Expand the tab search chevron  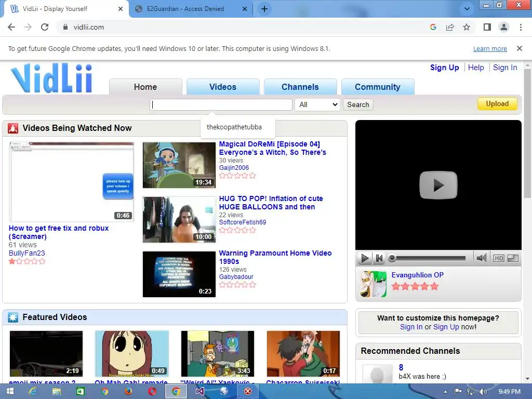pos(467,9)
